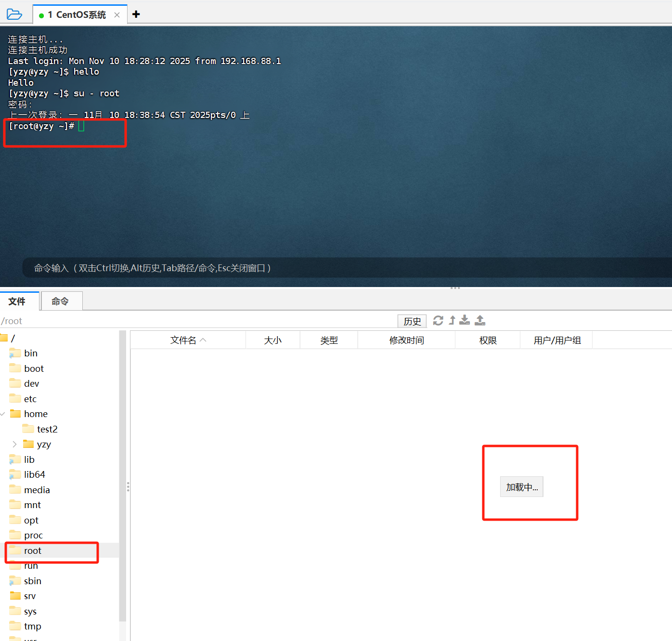Click the directory tree vertical scrollbar

tap(123, 476)
